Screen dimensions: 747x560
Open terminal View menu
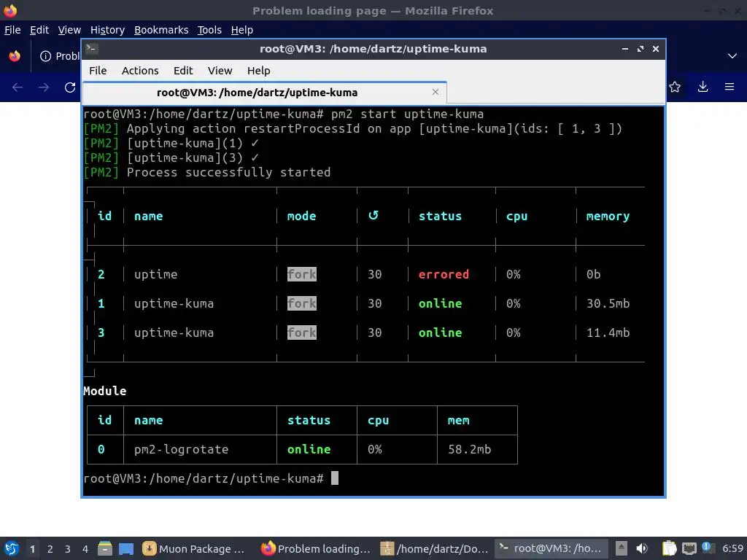220,71
